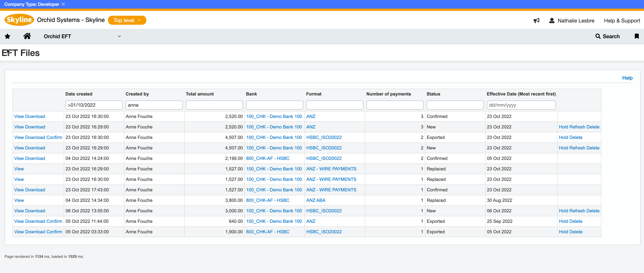Screen dimensions: 644x273
Task: Open the Help link above the table
Action: pos(627,78)
